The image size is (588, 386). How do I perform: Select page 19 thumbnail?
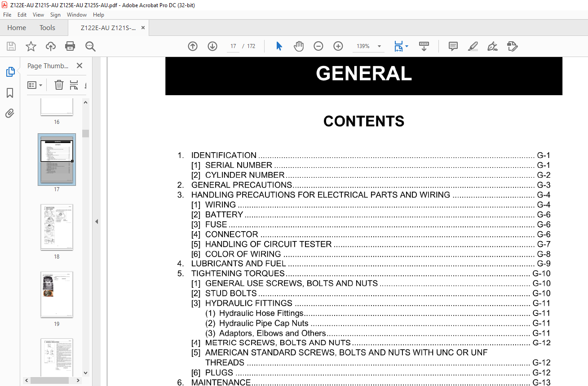[57, 294]
